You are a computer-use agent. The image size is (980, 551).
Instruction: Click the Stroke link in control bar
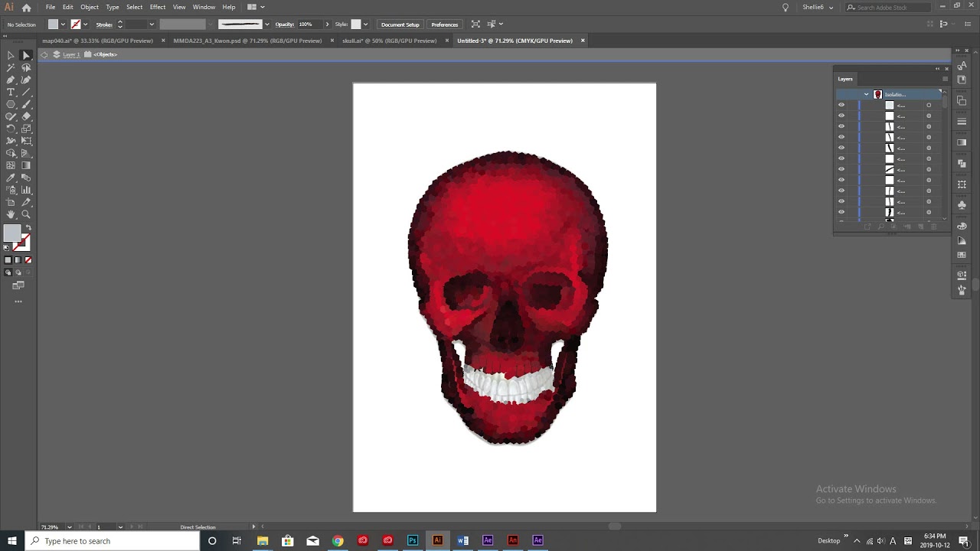[104, 24]
